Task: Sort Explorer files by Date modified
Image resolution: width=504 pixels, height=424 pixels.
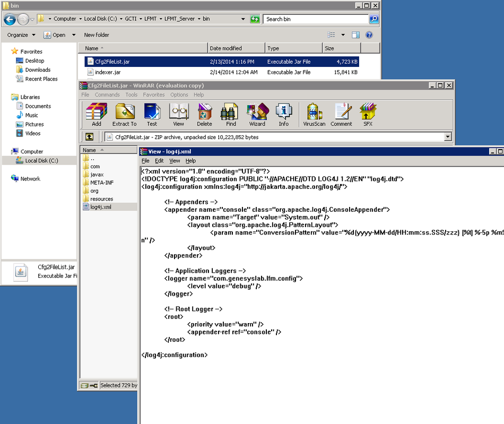Action: (236, 48)
